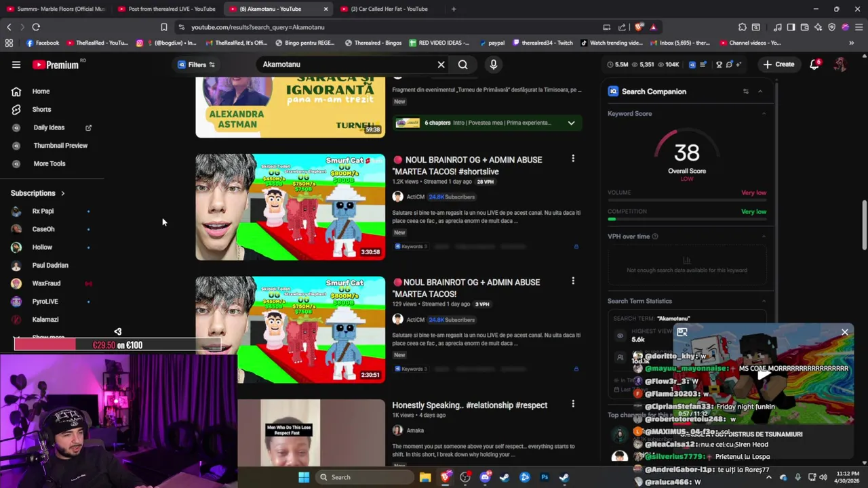The height and width of the screenshot is (488, 868).
Task: Open the browser apps grid icon
Action: click(x=9, y=43)
